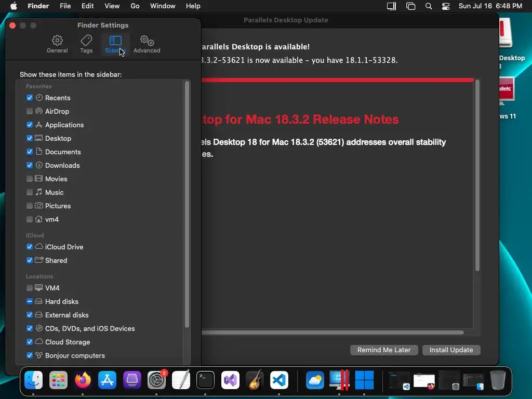This screenshot has height=399, width=532.
Task: Select the Sidebar tab
Action: coord(115,44)
